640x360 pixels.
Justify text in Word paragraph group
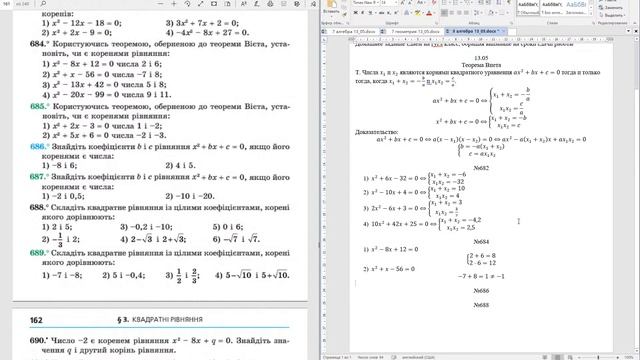coord(466,13)
